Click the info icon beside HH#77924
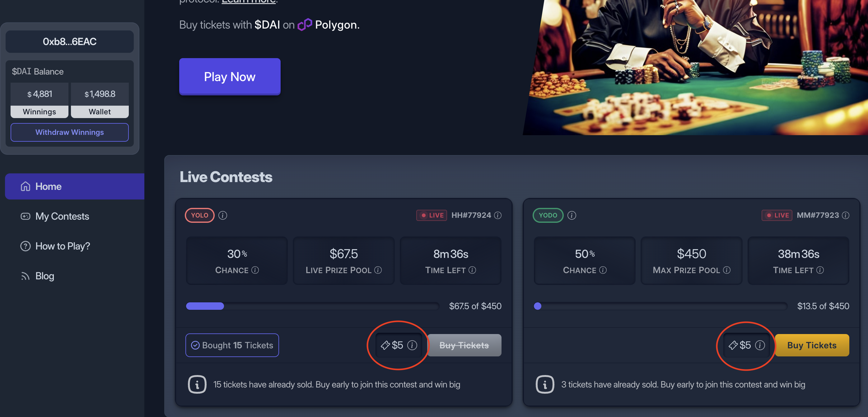This screenshot has height=417, width=868. coord(498,215)
